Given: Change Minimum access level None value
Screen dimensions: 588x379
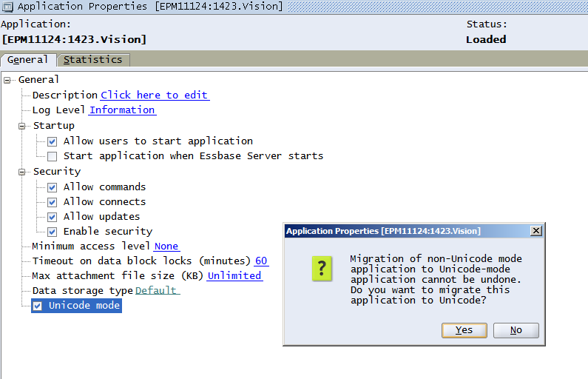Looking at the screenshot, I should coord(167,246).
